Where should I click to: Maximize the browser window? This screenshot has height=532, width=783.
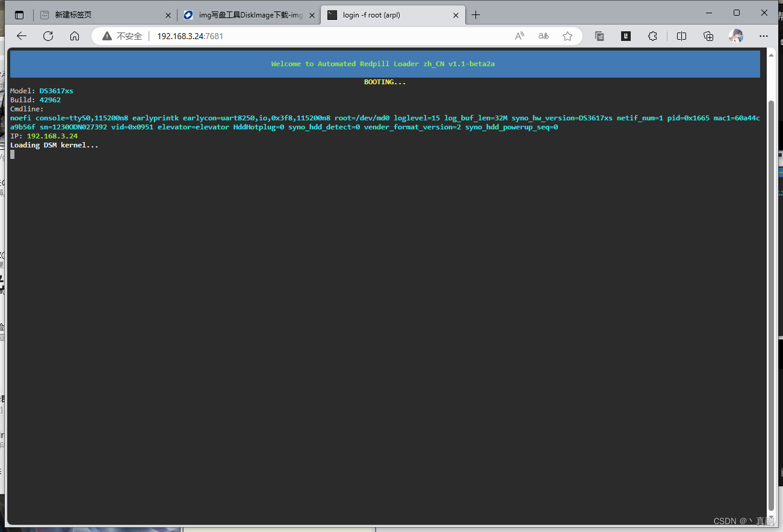tap(737, 13)
